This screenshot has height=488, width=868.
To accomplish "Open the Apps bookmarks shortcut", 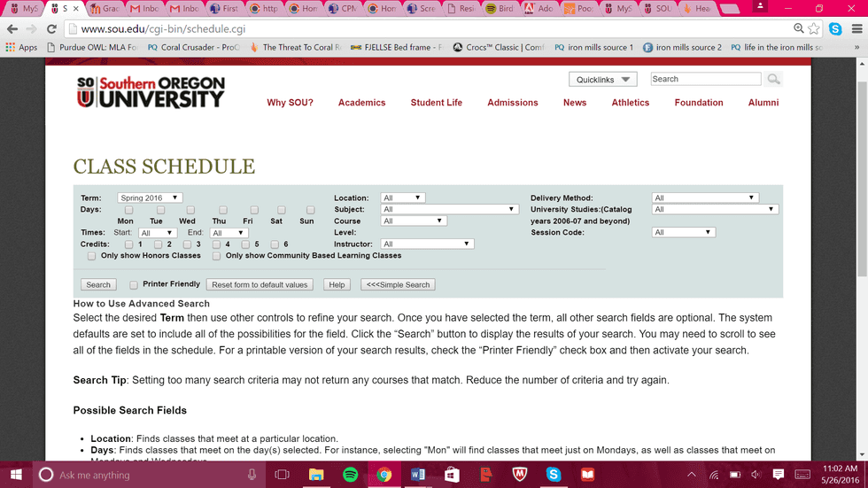I will click(x=21, y=48).
